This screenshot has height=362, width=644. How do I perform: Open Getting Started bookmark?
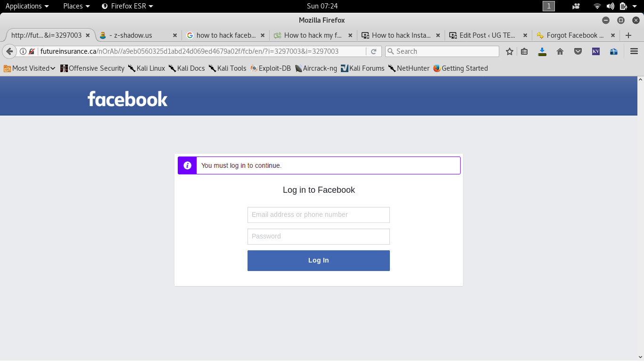click(460, 68)
